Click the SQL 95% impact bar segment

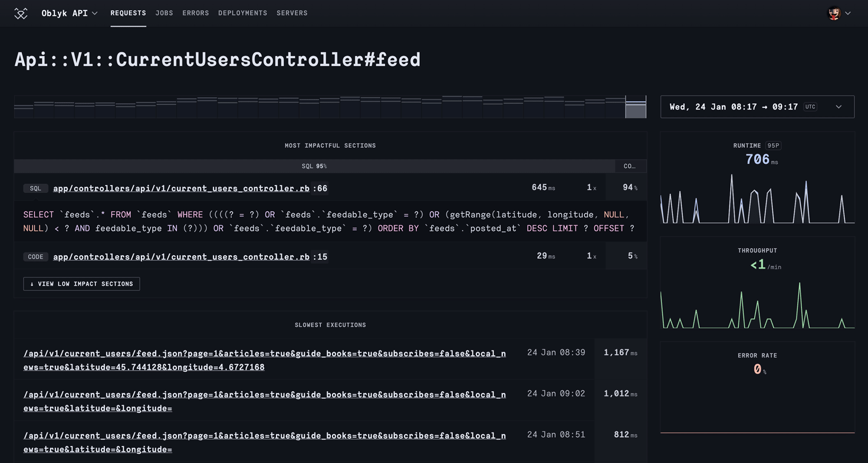tap(314, 166)
